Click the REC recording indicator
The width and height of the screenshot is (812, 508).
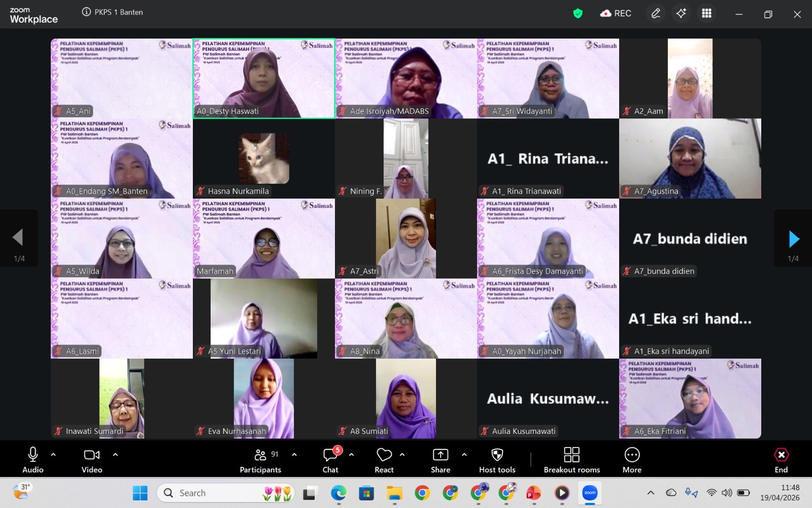616,14
